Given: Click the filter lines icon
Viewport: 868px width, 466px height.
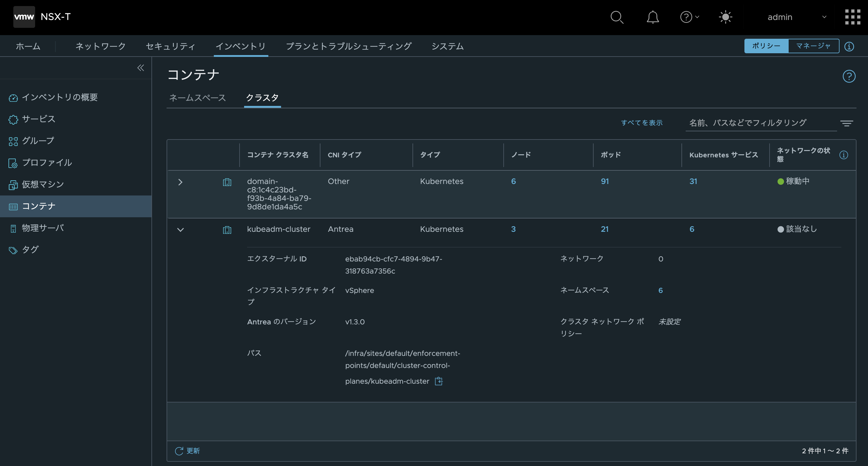Looking at the screenshot, I should coord(846,123).
